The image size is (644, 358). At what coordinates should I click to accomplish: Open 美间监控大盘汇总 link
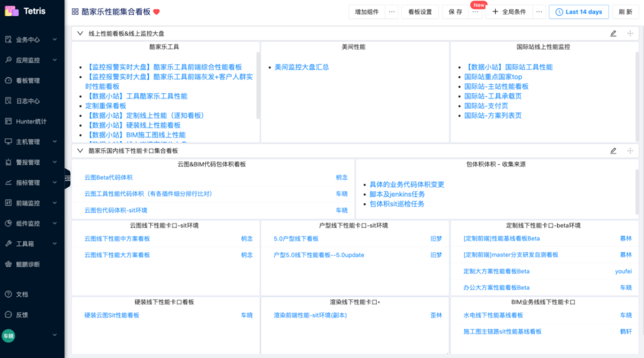(302, 67)
